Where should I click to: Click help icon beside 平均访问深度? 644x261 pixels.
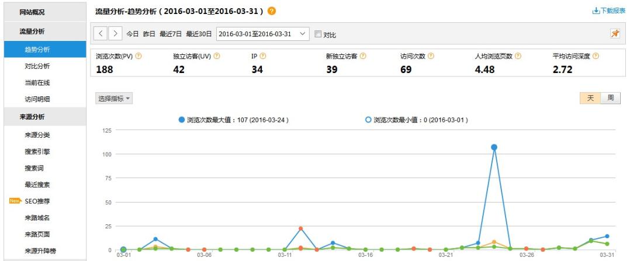tap(595, 56)
